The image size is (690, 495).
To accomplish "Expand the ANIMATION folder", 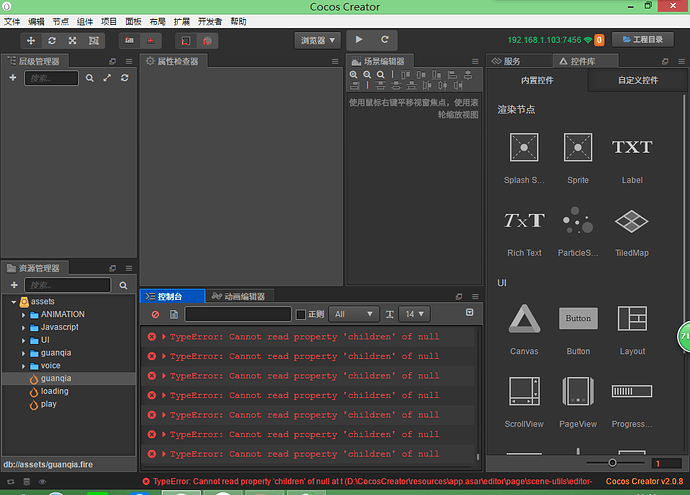I will click(23, 315).
